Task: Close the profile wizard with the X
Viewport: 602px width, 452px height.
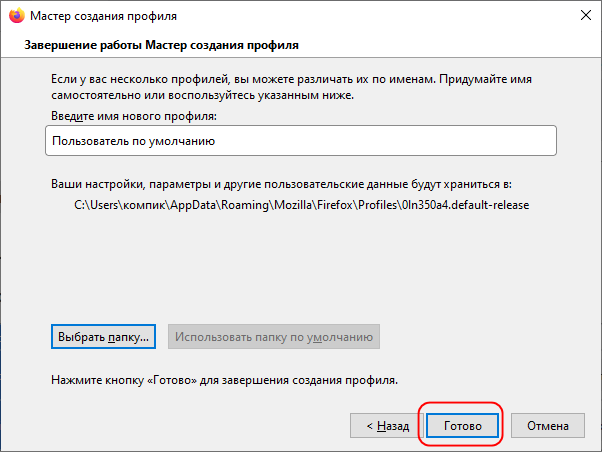Action: [x=585, y=15]
